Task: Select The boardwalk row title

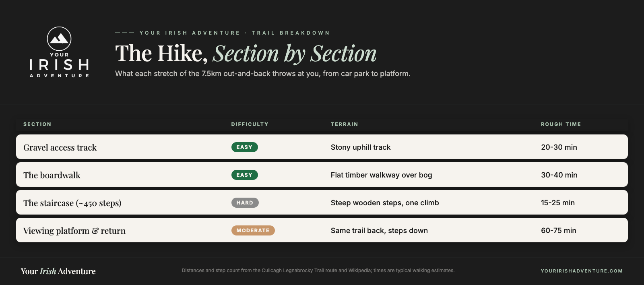Action: 52,176
